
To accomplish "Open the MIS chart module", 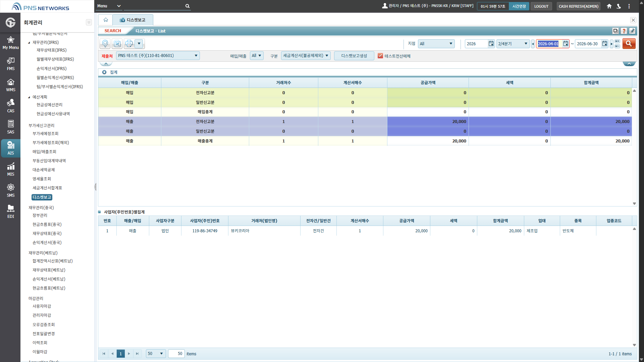I will click(10, 169).
